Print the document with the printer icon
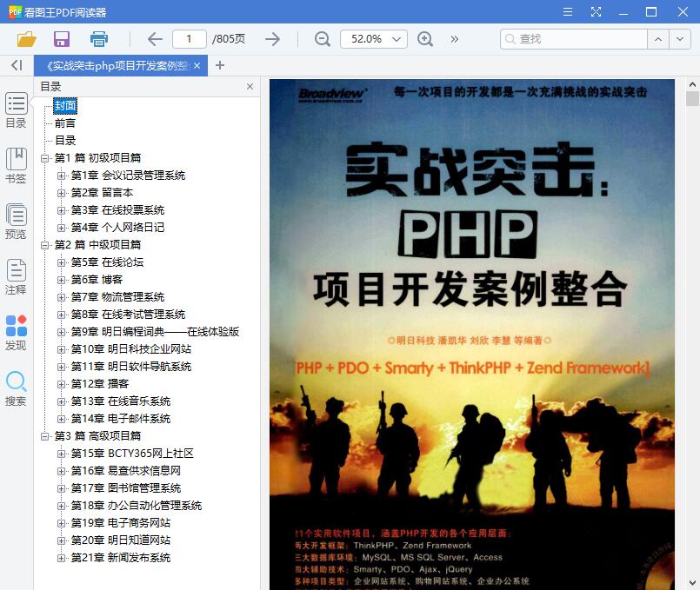Image resolution: width=700 pixels, height=590 pixels. click(x=98, y=39)
